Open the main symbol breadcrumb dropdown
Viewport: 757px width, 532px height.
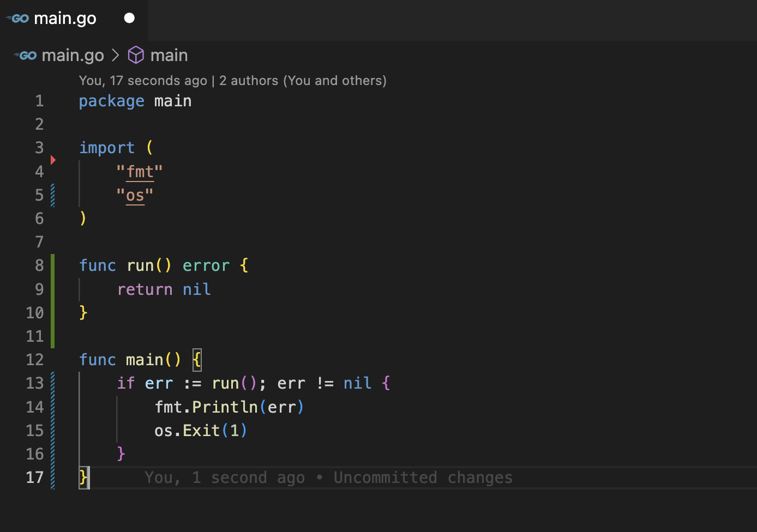pyautogui.click(x=169, y=56)
